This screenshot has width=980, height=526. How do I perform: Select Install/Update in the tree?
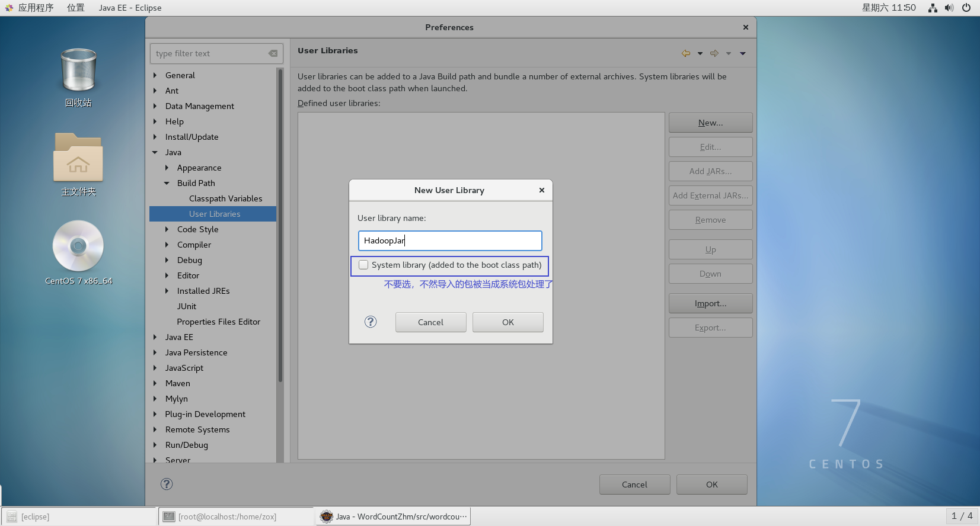coord(192,137)
